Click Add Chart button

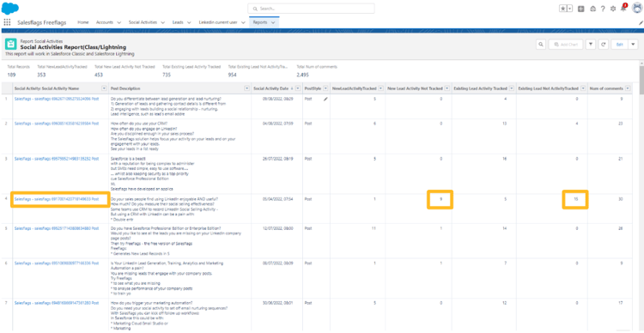[x=566, y=45]
